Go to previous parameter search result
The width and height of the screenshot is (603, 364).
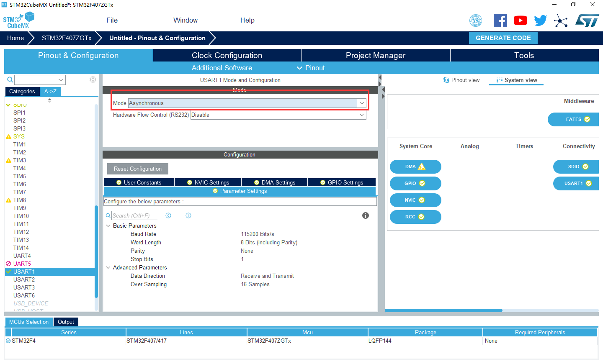pos(168,215)
